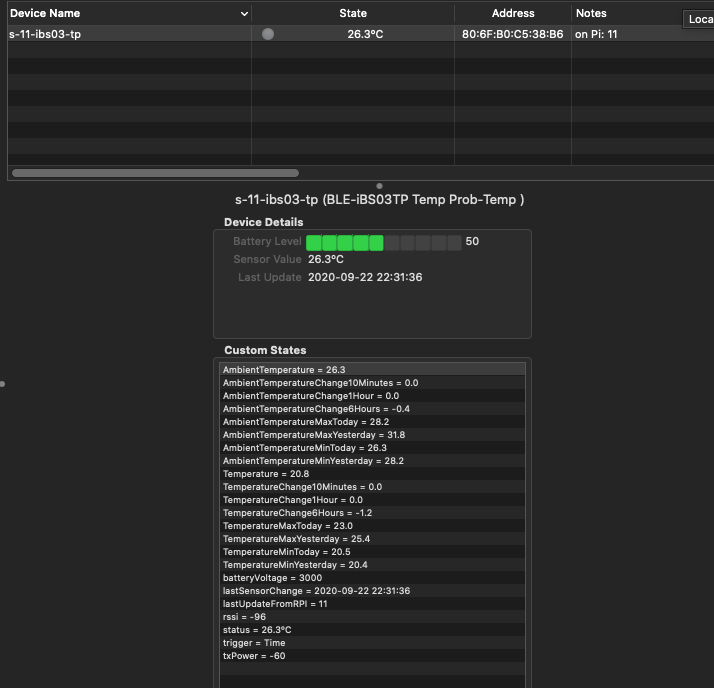Select txPower = -60 row
714x688 pixels.
(x=372, y=655)
